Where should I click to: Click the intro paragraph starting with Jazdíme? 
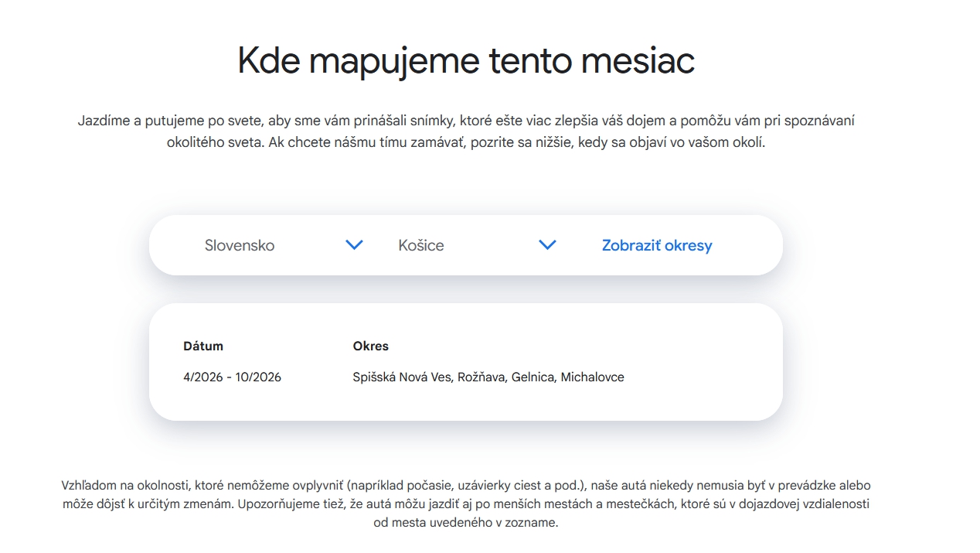[465, 121]
